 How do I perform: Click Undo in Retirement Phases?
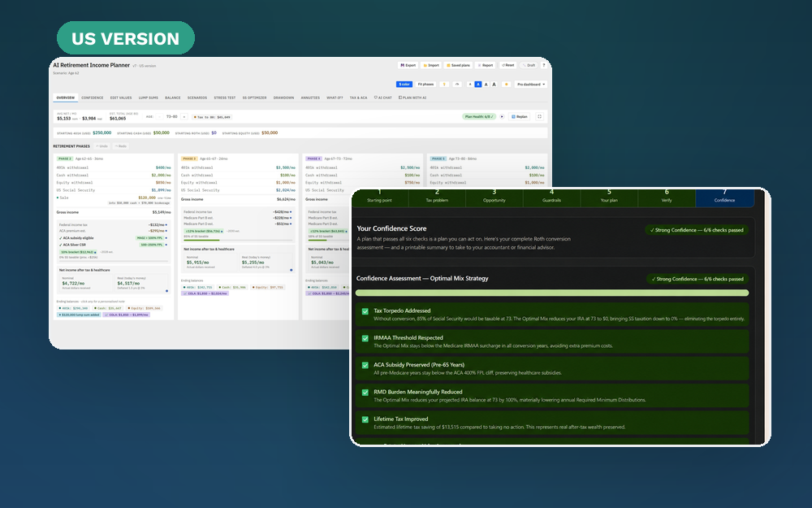102,146
